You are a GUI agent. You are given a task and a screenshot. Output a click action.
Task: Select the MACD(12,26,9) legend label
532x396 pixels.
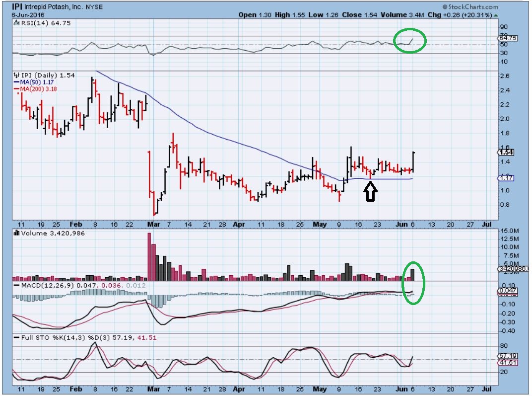(47, 285)
